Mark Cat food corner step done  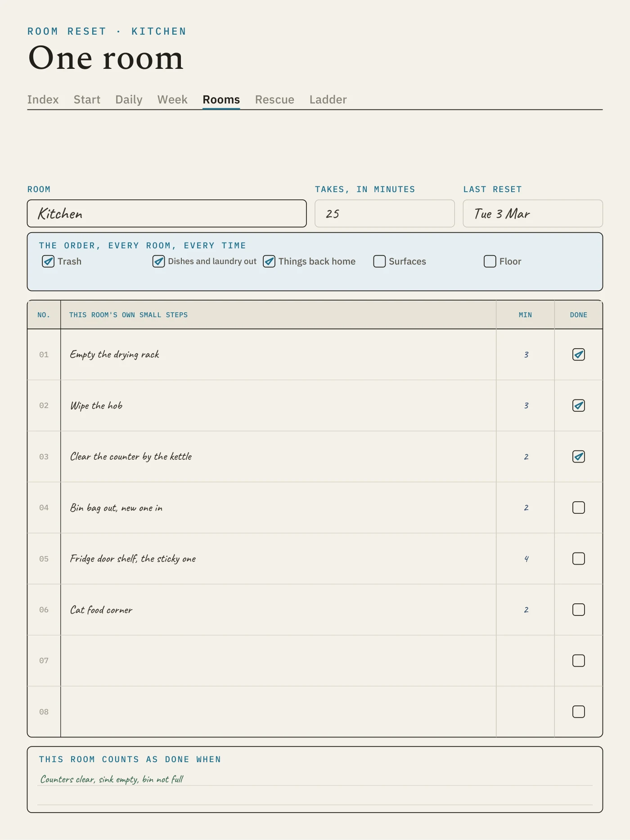tap(578, 610)
